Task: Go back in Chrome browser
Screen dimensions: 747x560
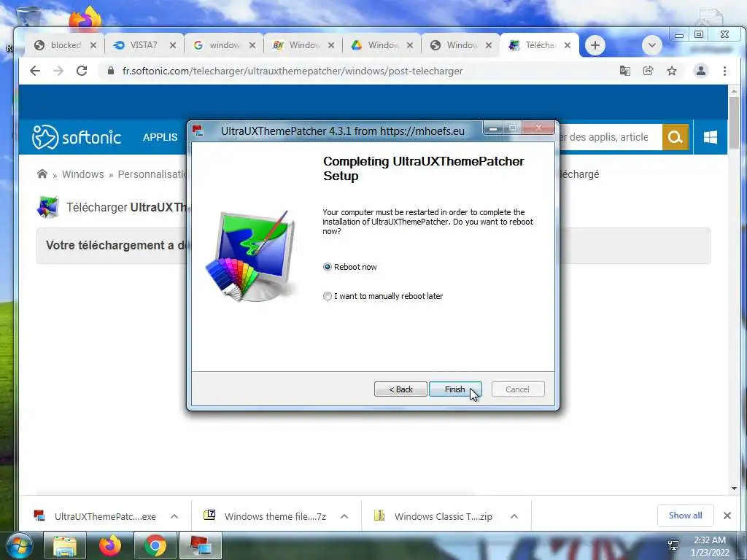Action: (35, 71)
